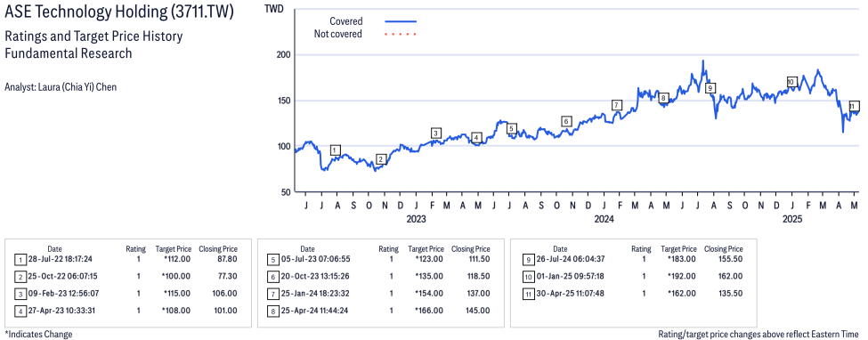Screen dimensions: 868x340
Task: Select the 2024 year label on the x-axis
Action: pyautogui.click(x=604, y=219)
